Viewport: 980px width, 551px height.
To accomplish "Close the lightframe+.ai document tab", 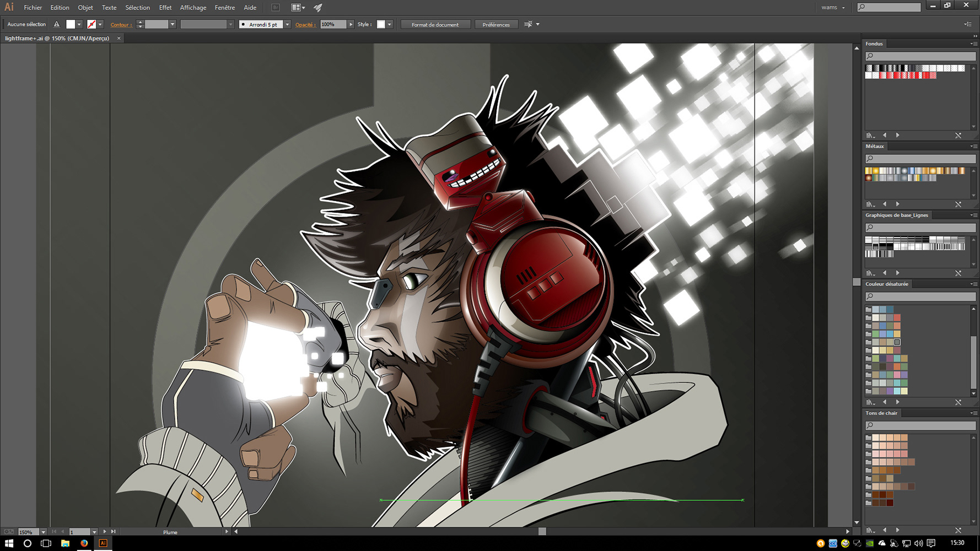I will click(x=119, y=38).
